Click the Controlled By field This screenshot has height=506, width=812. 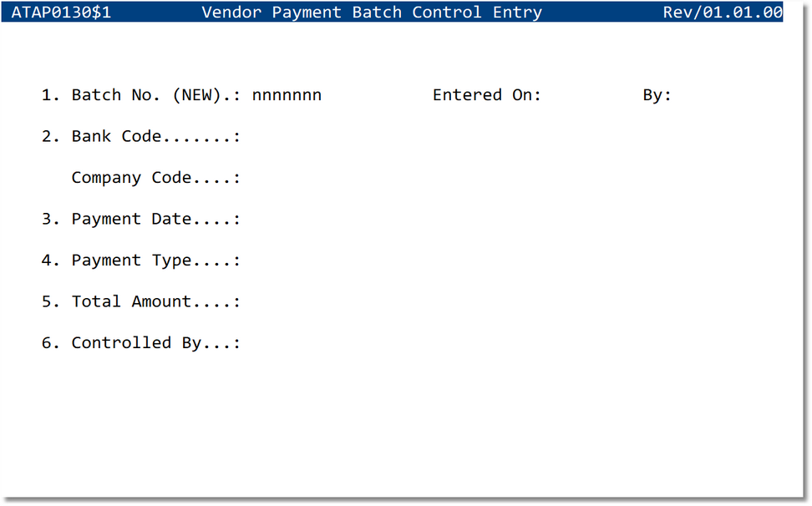(276, 342)
